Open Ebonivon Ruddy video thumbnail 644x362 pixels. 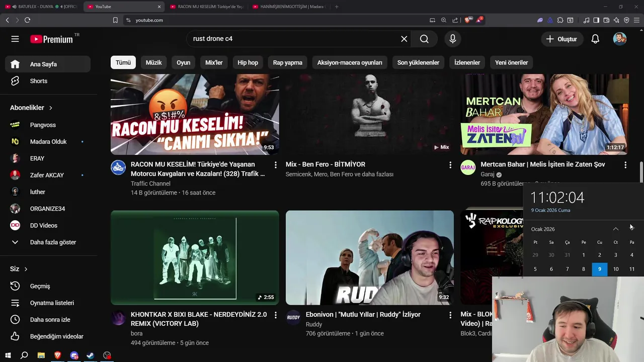tap(370, 257)
